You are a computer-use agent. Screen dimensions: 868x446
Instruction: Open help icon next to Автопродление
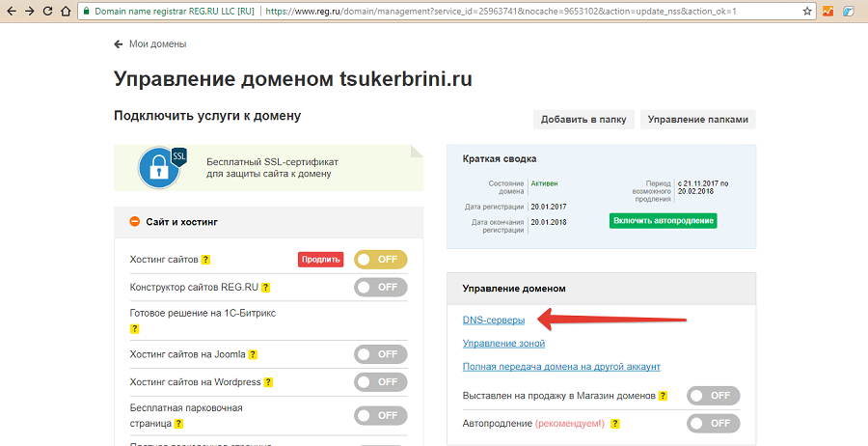615,424
